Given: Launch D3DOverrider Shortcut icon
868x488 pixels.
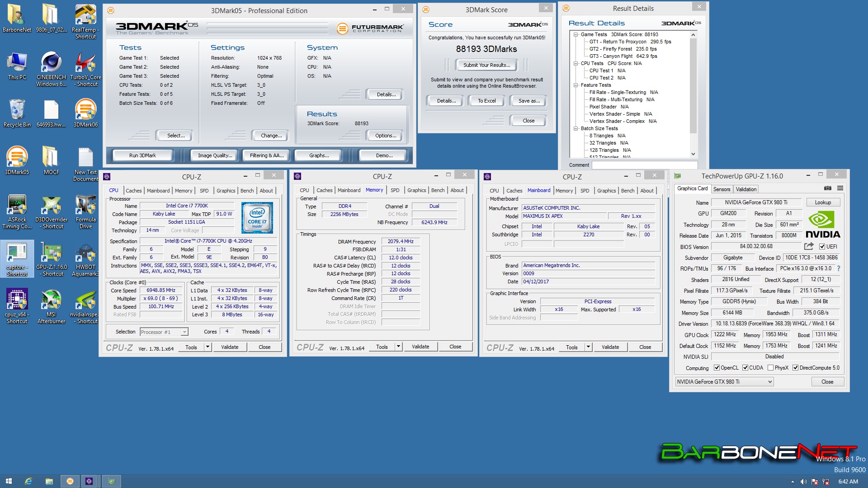Looking at the screenshot, I should point(51,211).
